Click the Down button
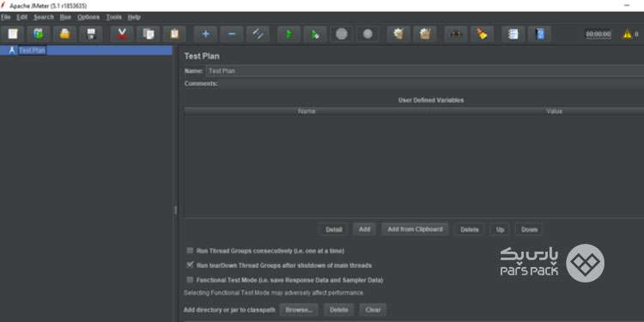This screenshot has width=644, height=322. 529,229
